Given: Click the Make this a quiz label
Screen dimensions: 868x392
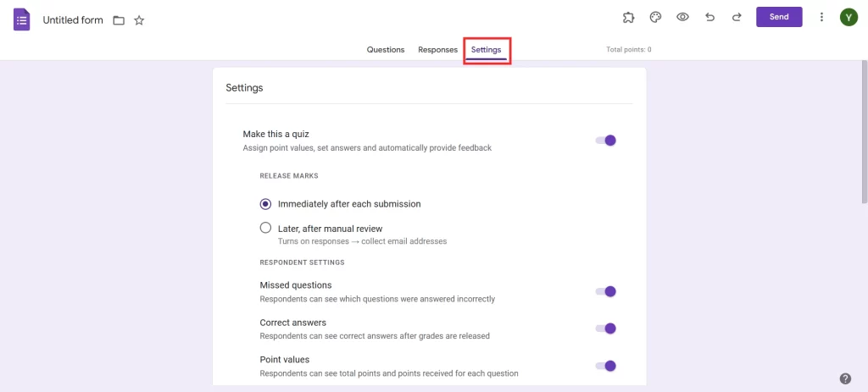Looking at the screenshot, I should [x=276, y=134].
